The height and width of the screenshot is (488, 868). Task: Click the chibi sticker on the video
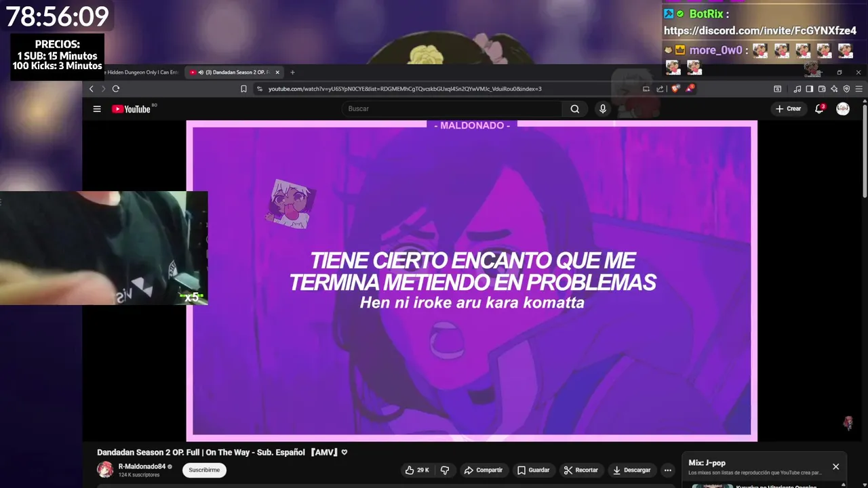292,203
